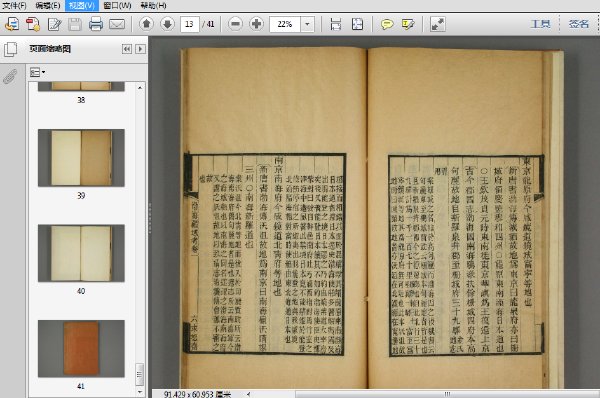Select page 41 thumbnail
This screenshot has height=398, width=600.
click(81, 349)
